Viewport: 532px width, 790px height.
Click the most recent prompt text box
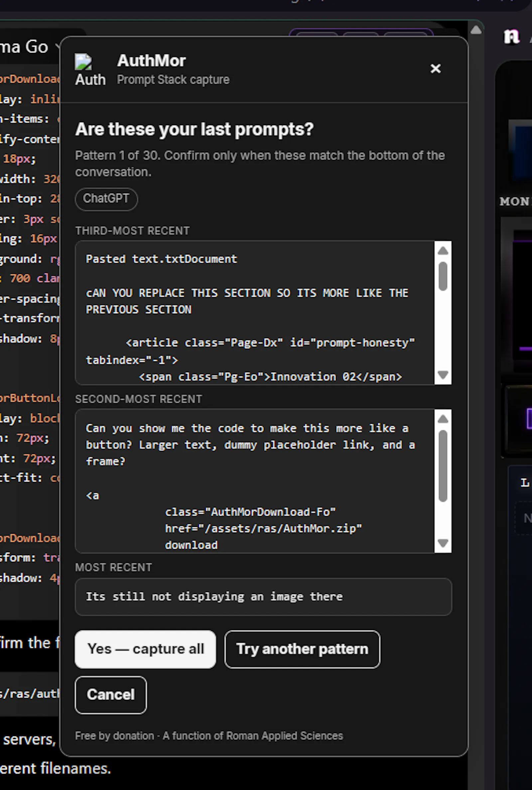click(x=263, y=596)
